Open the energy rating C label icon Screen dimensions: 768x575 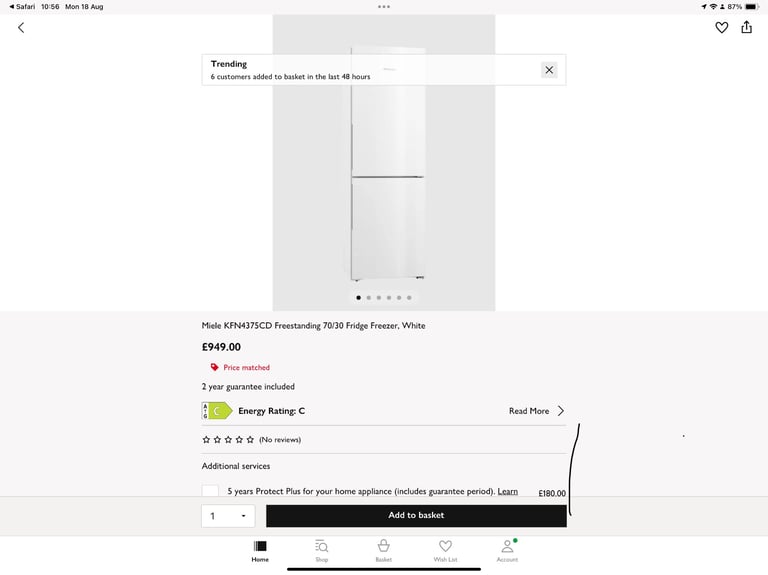217,411
